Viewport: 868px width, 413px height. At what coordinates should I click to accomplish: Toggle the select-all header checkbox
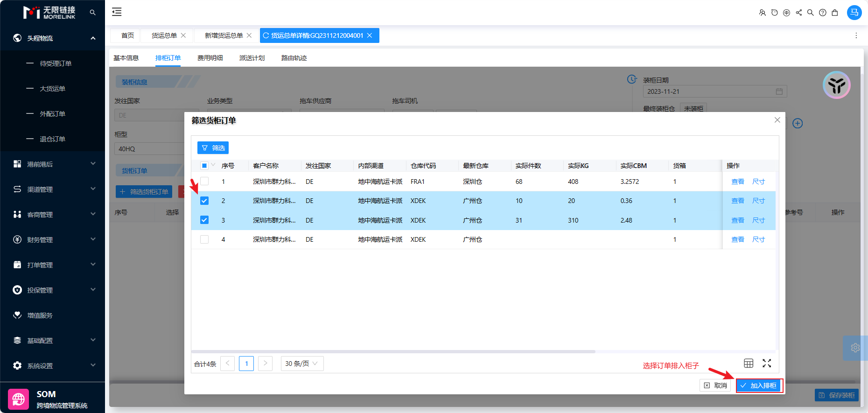[x=204, y=166]
